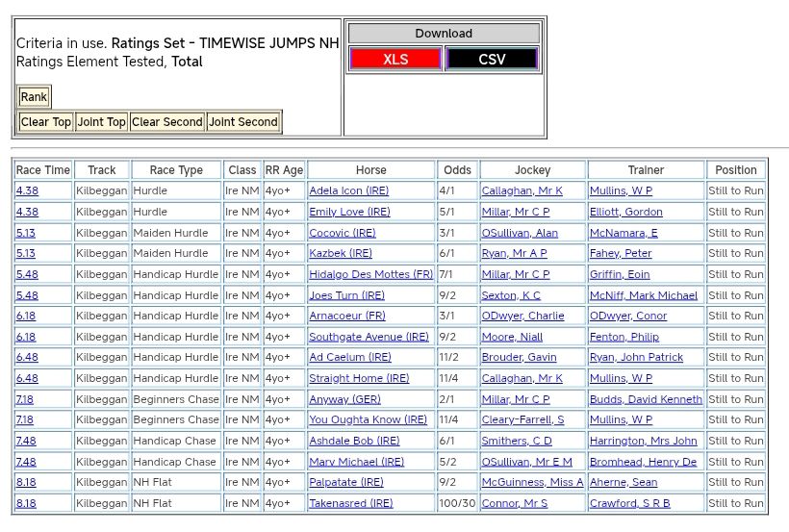Open trainer Ryan, John Patrick page
This screenshot has width=789, height=532.
(x=636, y=357)
